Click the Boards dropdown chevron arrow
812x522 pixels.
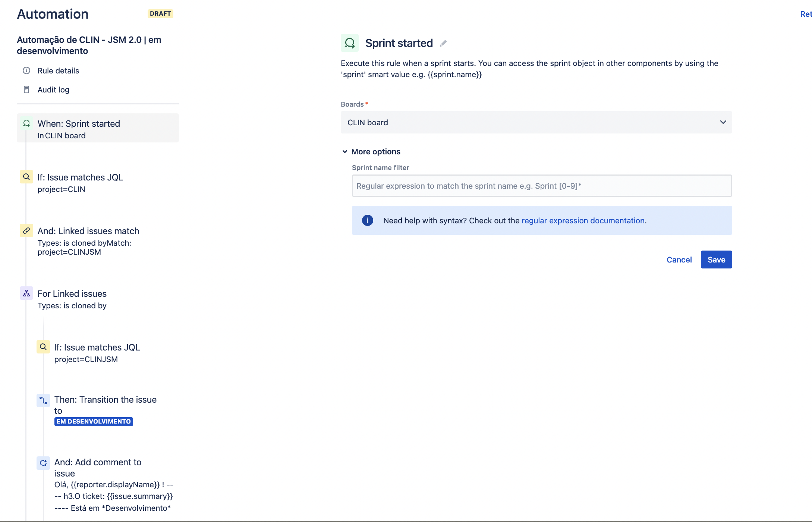click(723, 122)
